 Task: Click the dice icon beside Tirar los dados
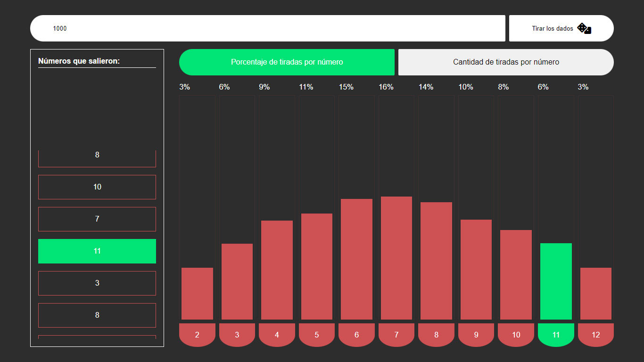pyautogui.click(x=584, y=28)
